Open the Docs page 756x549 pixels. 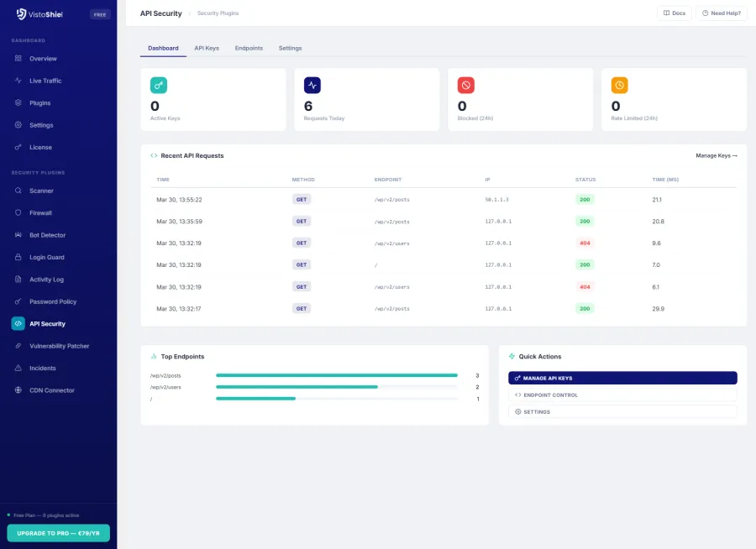674,13
